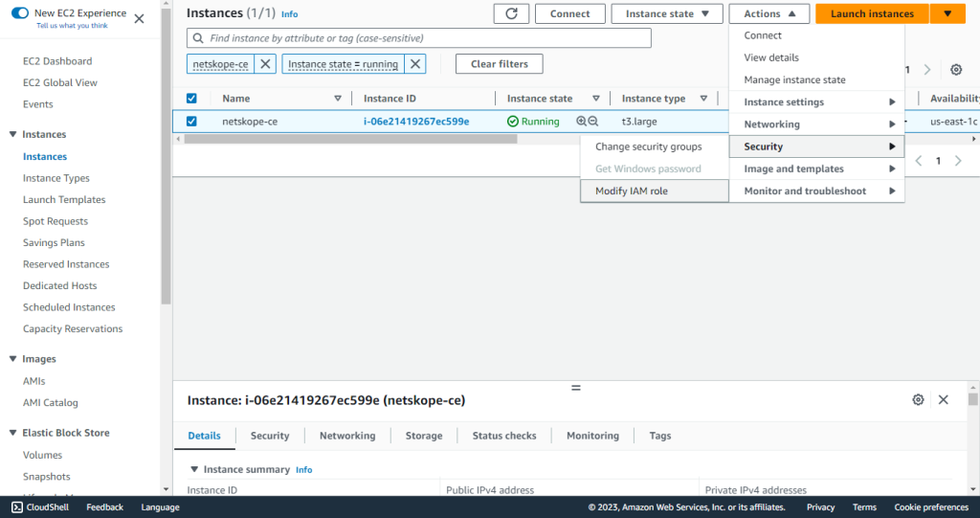980x518 pixels.
Task: Click the panel resize handle icon
Action: click(x=576, y=388)
